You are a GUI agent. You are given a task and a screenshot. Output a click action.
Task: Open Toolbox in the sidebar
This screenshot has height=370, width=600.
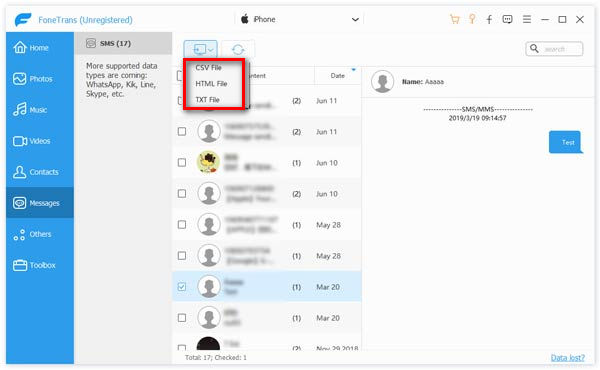coord(34,265)
